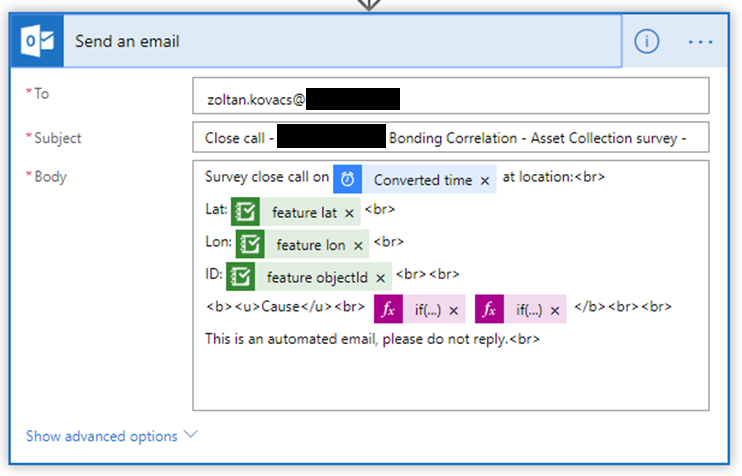The height and width of the screenshot is (476, 742).
Task: Click the 'Body' field label
Action: (x=50, y=176)
